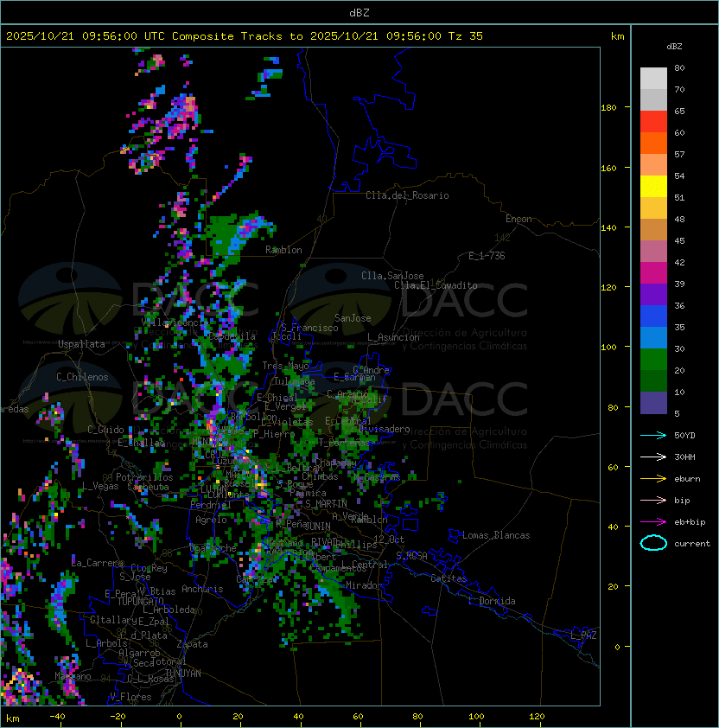Click the 'L_Dormida' map label
The height and width of the screenshot is (728, 719).
[x=492, y=601]
